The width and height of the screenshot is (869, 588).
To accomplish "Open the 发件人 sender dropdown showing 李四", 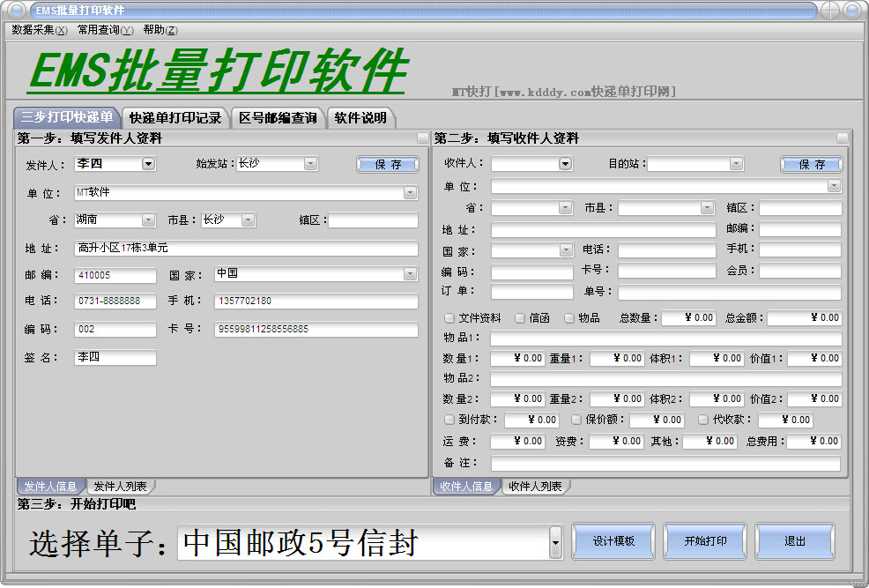I will click(147, 164).
